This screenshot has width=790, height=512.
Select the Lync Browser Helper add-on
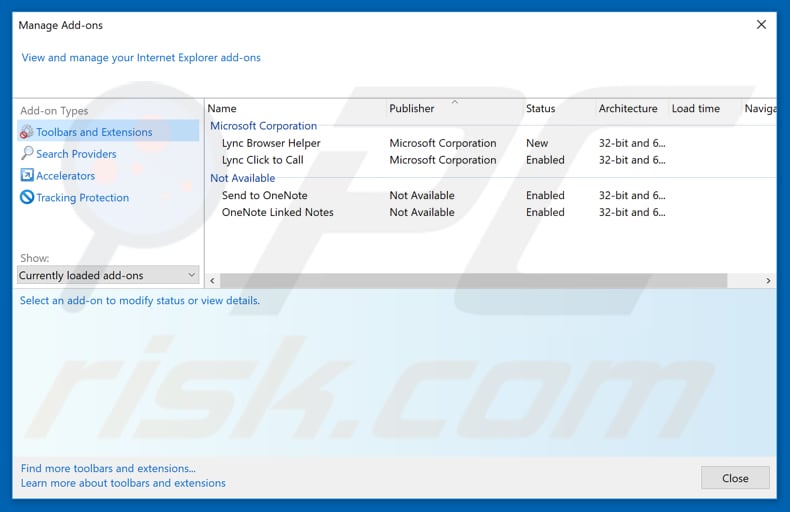271,143
